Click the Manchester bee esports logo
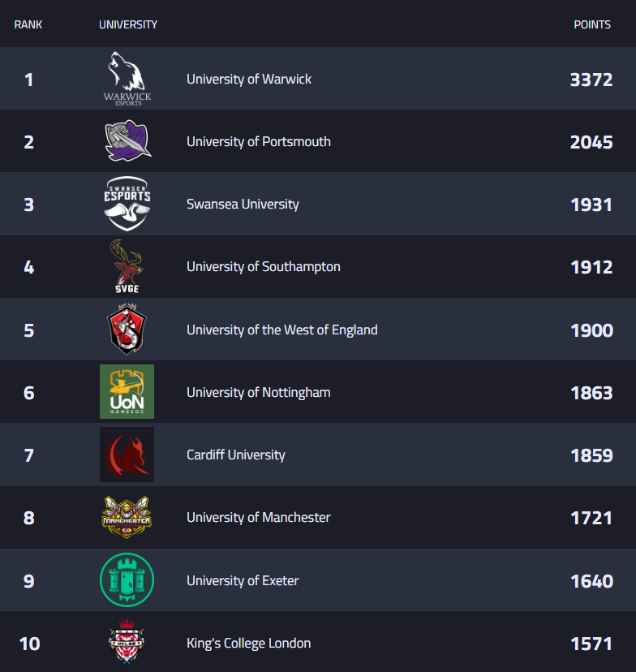This screenshot has height=672, width=636. tap(127, 517)
